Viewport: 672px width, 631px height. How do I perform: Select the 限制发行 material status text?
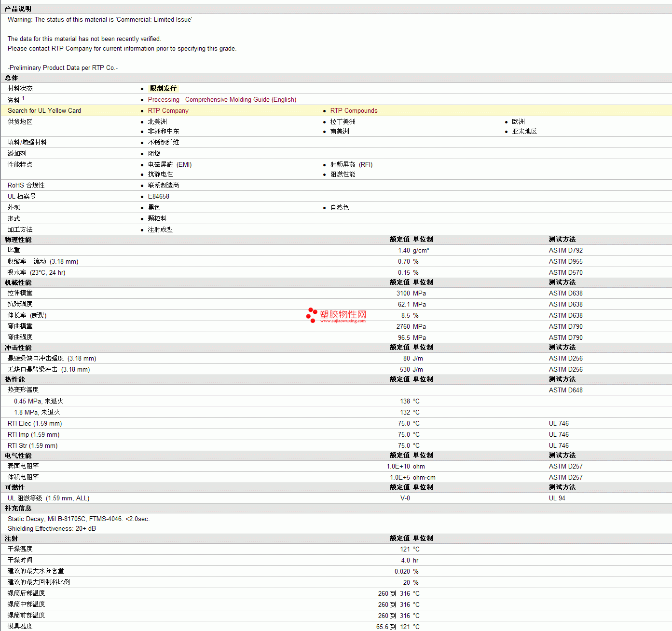pos(163,89)
